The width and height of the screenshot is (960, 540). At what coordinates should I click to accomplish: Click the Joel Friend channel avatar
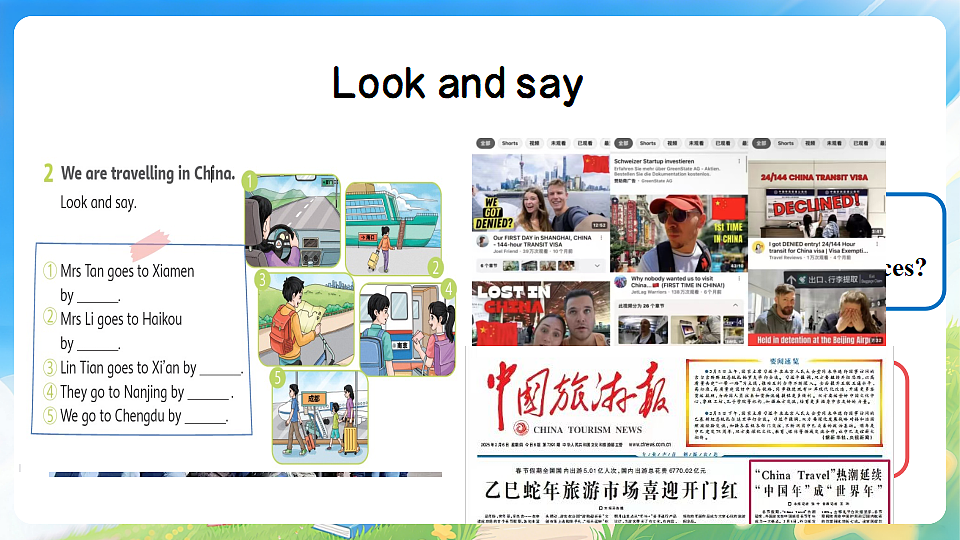pyautogui.click(x=482, y=241)
